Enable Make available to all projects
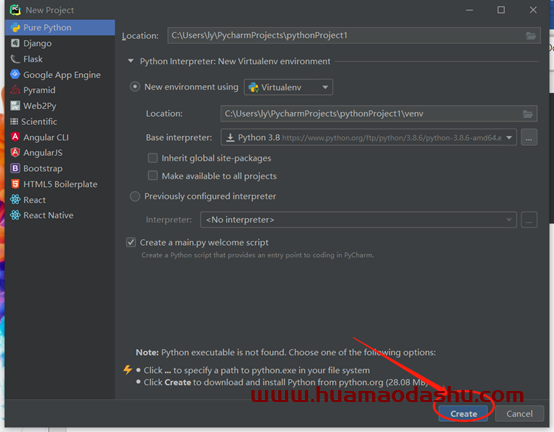This screenshot has height=432, width=554. click(x=153, y=176)
